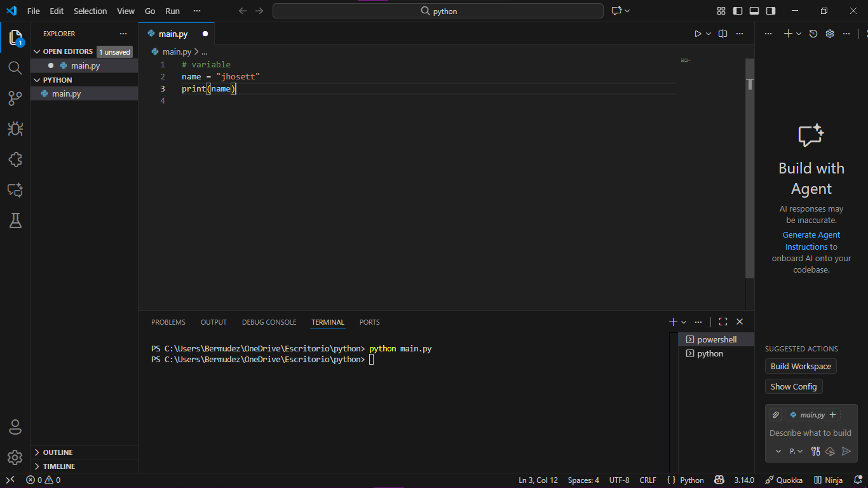868x488 pixels.
Task: Open the Testing flask icon view
Action: [x=15, y=220]
